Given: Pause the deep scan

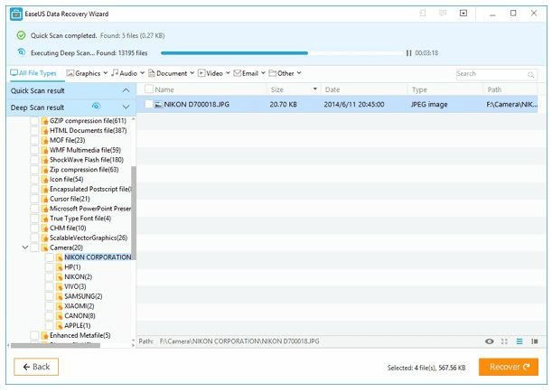Looking at the screenshot, I should pos(408,53).
